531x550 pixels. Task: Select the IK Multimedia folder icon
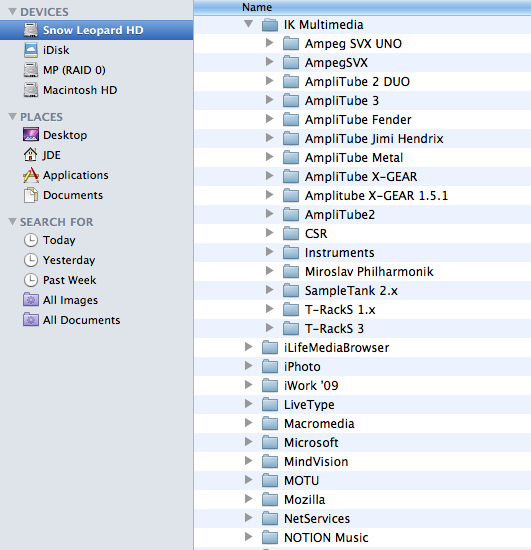coord(270,25)
